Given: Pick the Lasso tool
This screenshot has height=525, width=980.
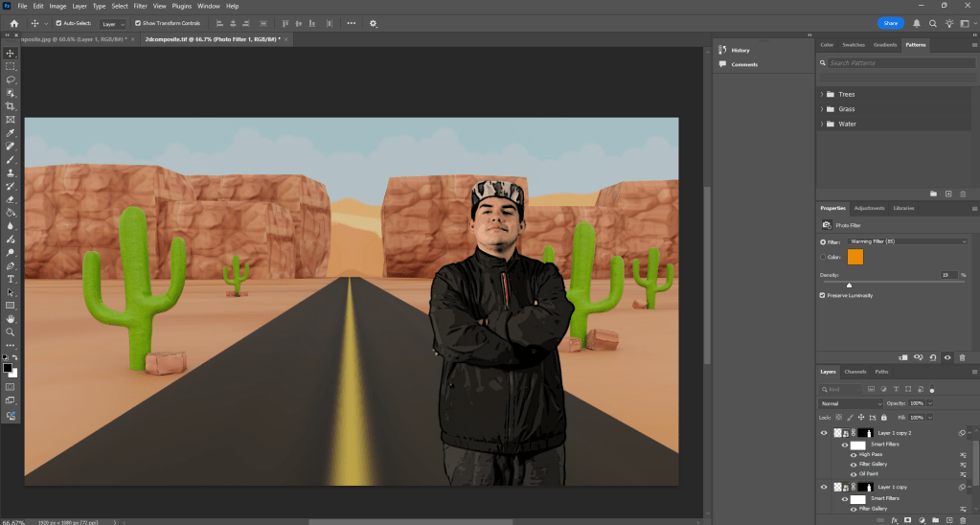Looking at the screenshot, I should click(x=11, y=80).
